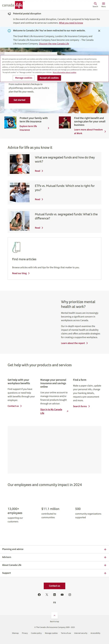Expand the Advisors footer section
The image size is (109, 644).
tap(54, 557)
